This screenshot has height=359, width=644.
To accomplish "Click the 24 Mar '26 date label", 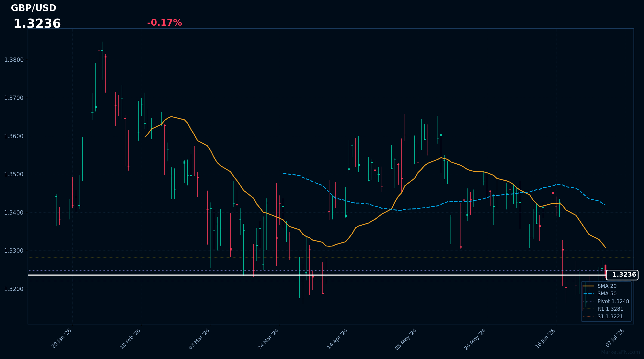I will (269, 339).
